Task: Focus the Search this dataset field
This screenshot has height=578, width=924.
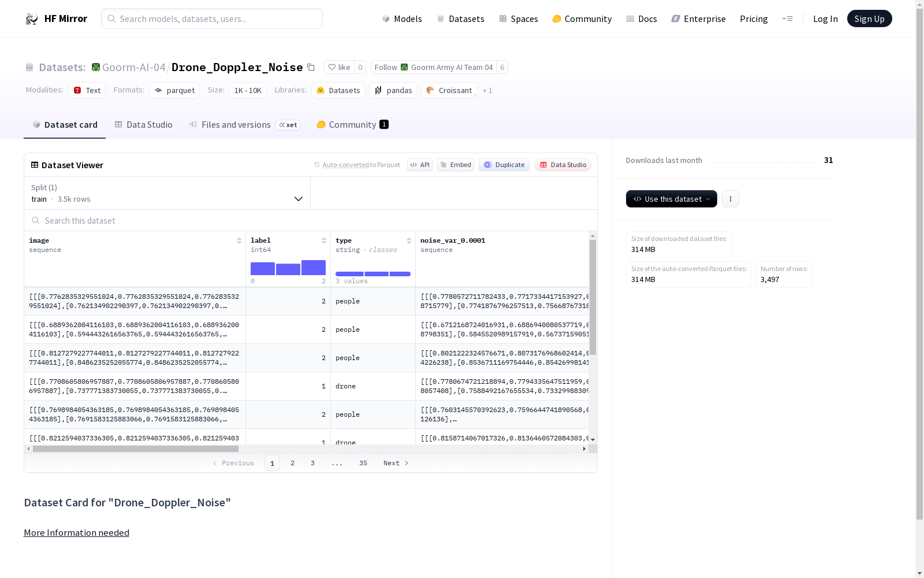Action: point(311,220)
